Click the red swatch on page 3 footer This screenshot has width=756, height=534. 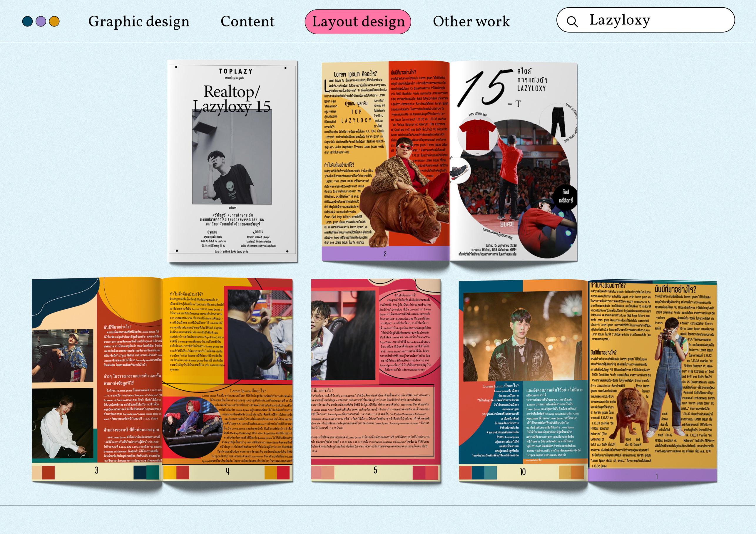coord(48,473)
